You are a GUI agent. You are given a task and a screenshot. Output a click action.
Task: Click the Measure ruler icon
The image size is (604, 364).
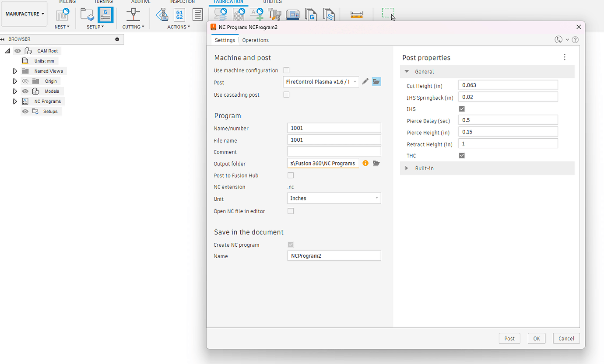coord(357,15)
